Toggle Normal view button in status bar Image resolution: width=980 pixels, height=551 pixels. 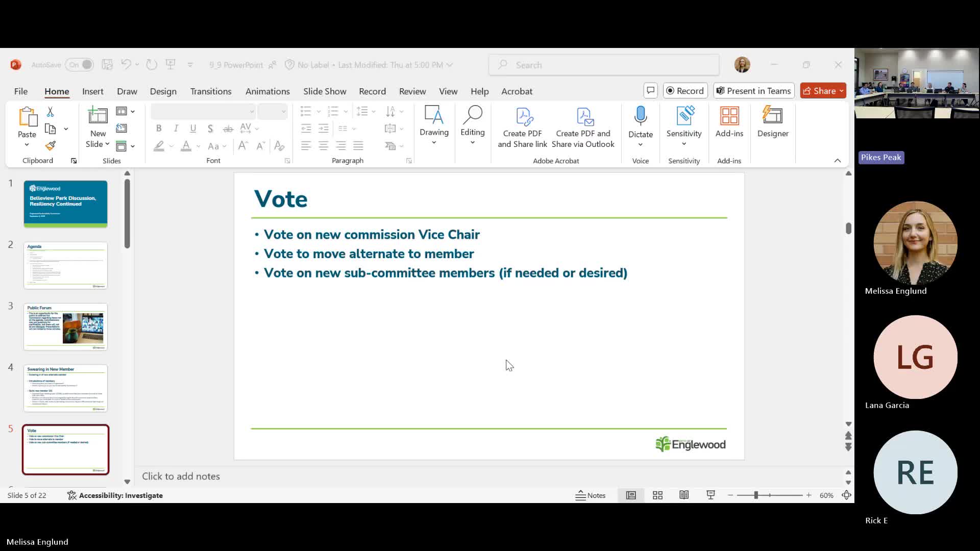coord(631,495)
